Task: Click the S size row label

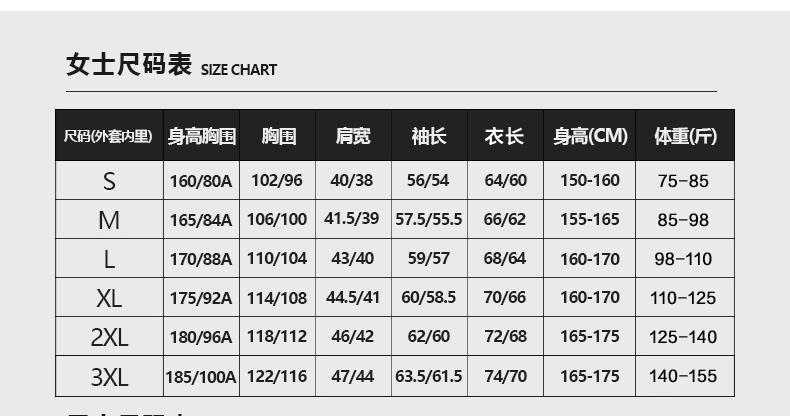Action: pyautogui.click(x=109, y=181)
